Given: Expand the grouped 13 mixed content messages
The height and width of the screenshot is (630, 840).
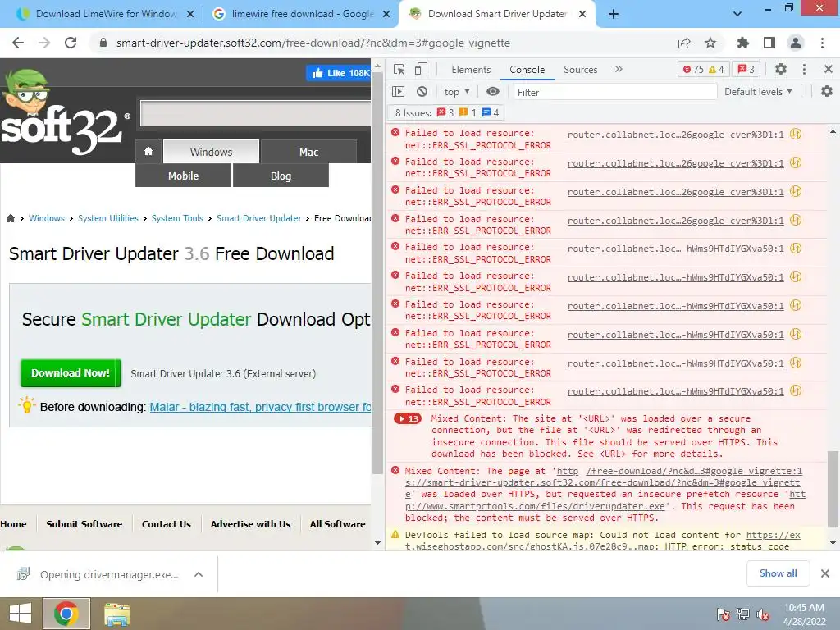Looking at the screenshot, I should pos(408,418).
